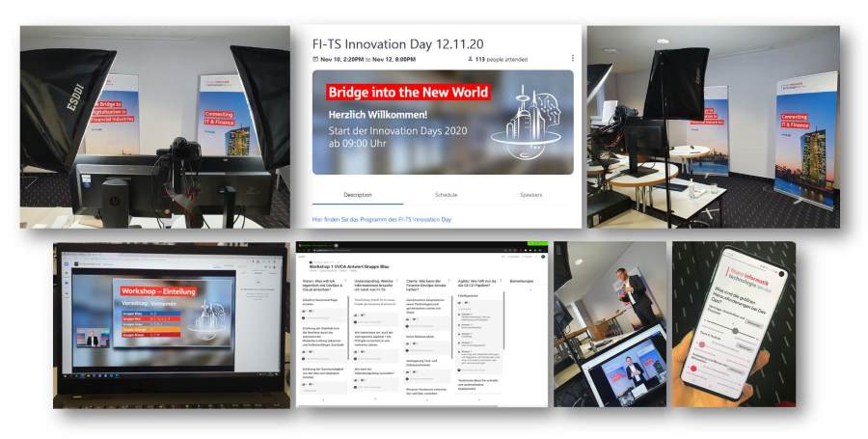Switch to the Schedule tab
This screenshot has width=868, height=439.
(x=447, y=195)
